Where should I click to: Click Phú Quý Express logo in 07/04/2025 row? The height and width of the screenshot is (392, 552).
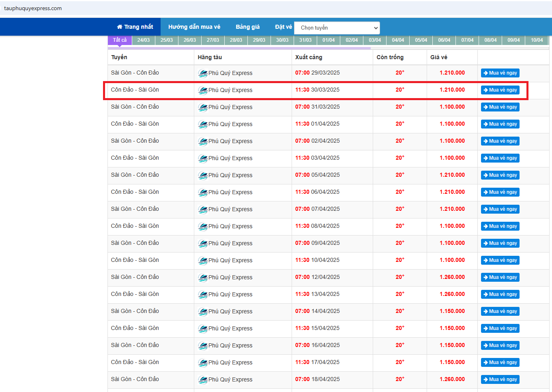click(x=203, y=210)
